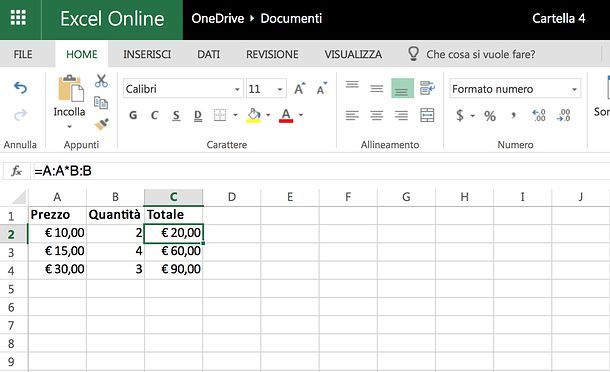Screen dimensions: 610x372
Task: Select cell with € 15,00
Action: [57, 251]
